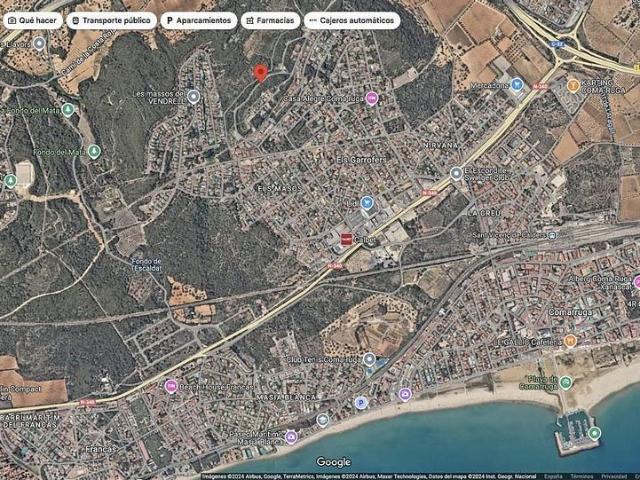The width and height of the screenshot is (640, 480).
Task: Open Les massos del Vendrell marker
Action: (x=194, y=97)
